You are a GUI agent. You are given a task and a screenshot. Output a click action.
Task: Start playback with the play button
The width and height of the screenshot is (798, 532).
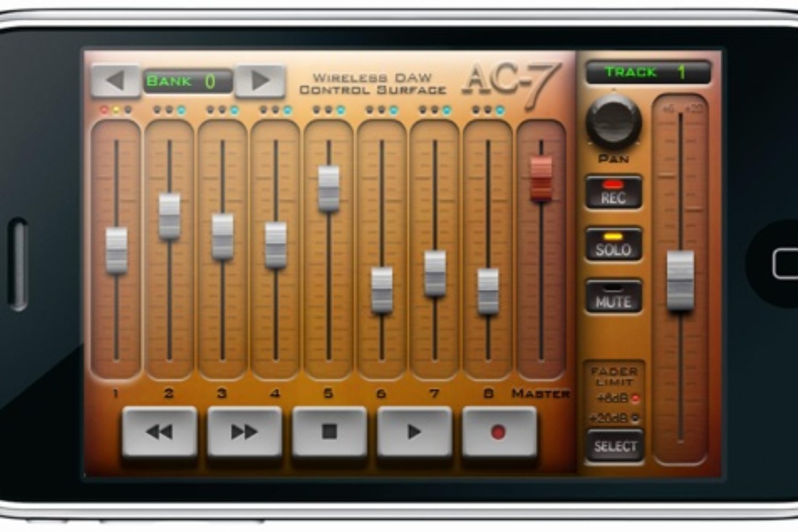tap(414, 431)
